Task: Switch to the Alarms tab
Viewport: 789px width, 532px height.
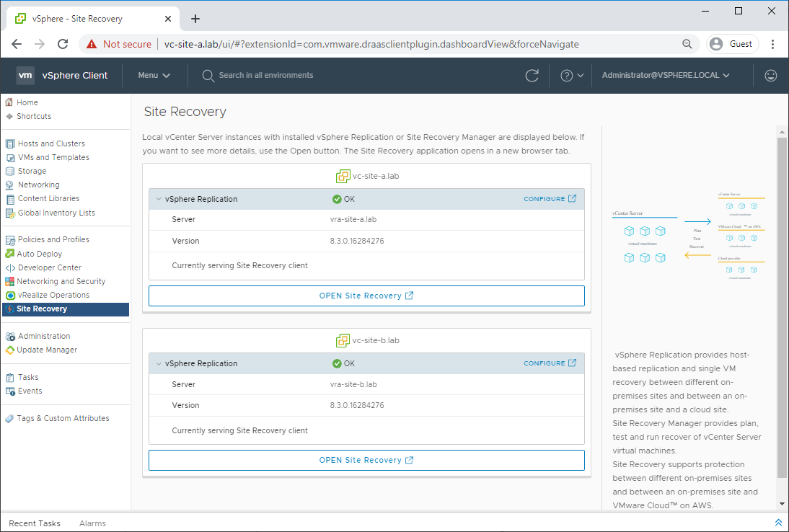Action: [92, 523]
